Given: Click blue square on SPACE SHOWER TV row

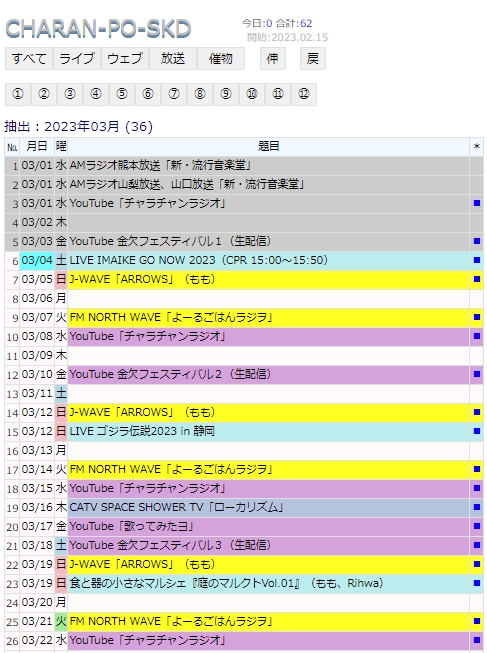Looking at the screenshot, I should (477, 507).
